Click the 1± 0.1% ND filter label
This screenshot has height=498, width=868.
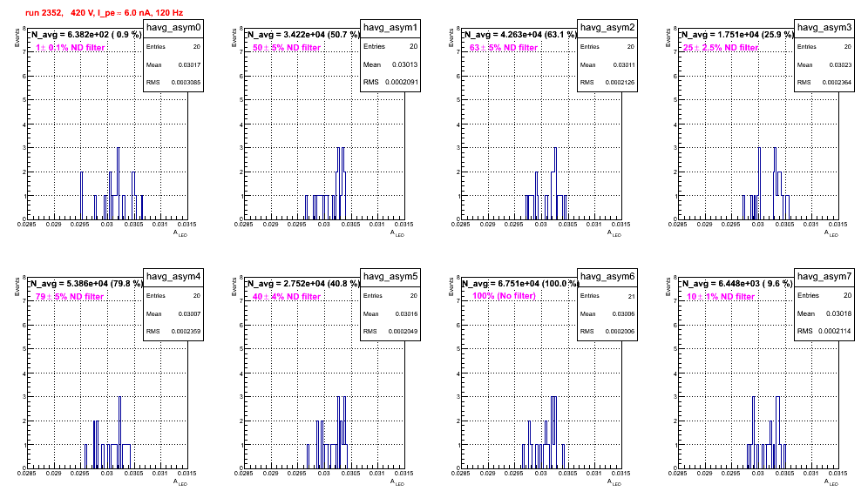tap(71, 48)
